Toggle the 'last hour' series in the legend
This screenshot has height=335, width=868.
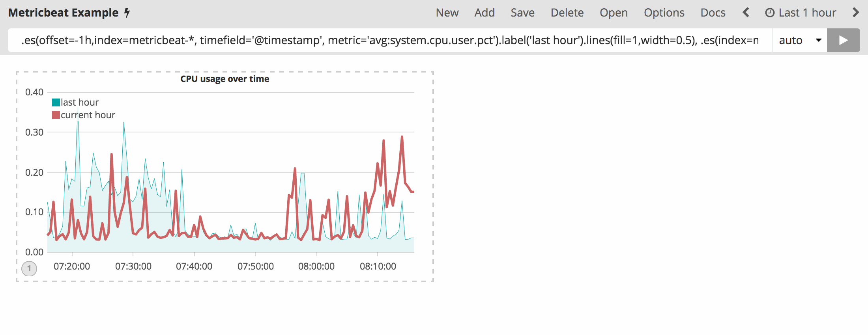point(79,102)
